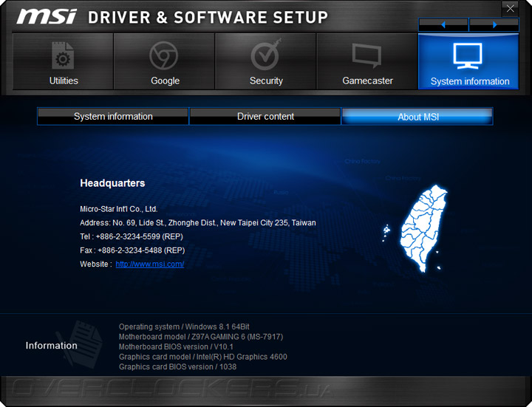Select the System information category tile
The image size is (532, 407).
pos(468,61)
